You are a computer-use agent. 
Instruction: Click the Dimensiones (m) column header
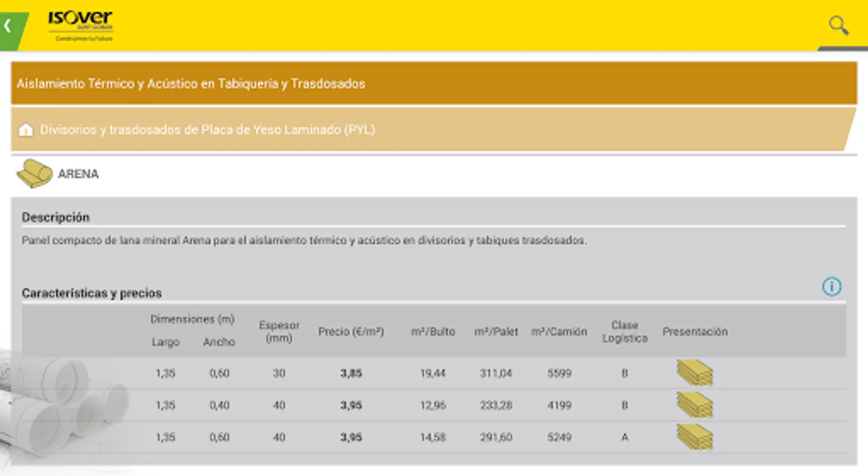(x=192, y=319)
